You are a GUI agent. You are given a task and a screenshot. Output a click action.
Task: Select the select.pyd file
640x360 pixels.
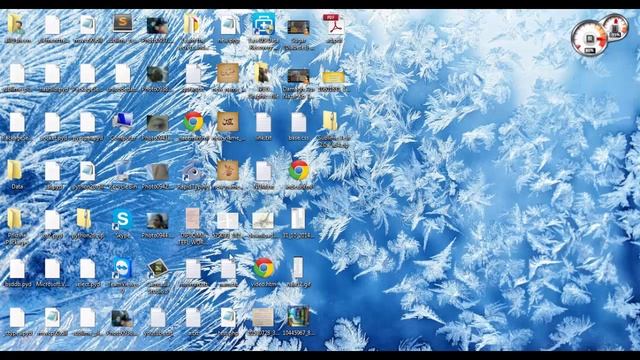(x=87, y=269)
